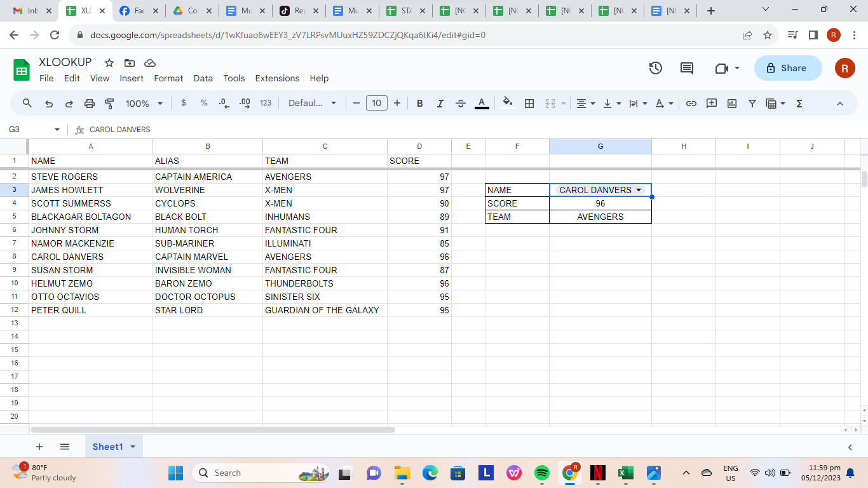Image resolution: width=868 pixels, height=488 pixels.
Task: Create a filter with the funnel icon
Action: (x=752, y=103)
